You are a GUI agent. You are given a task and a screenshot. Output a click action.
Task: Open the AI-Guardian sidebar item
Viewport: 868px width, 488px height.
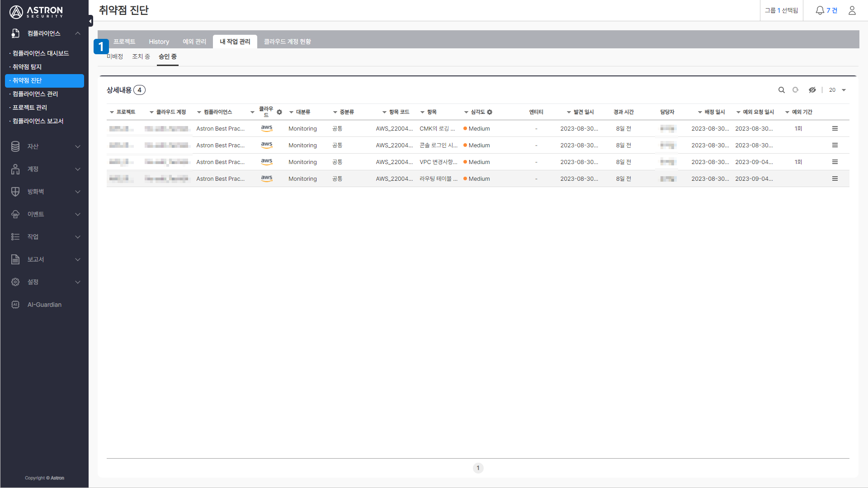(44, 305)
